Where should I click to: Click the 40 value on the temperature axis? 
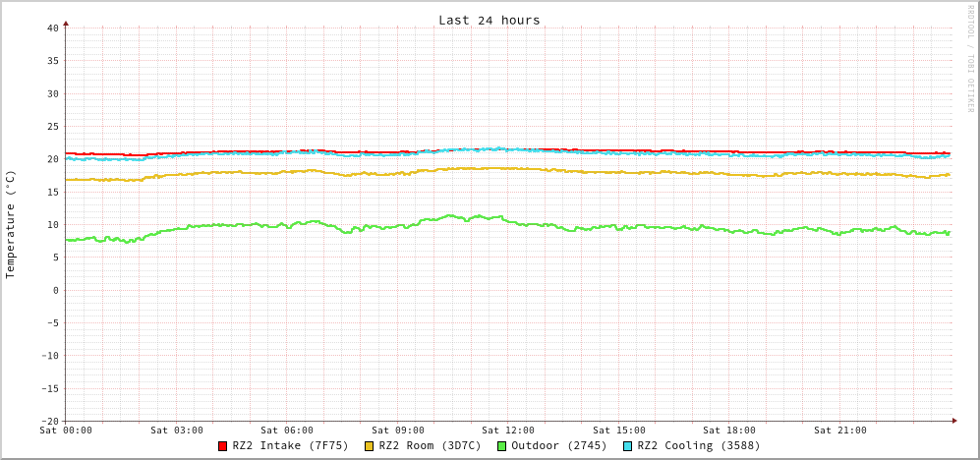coord(52,28)
